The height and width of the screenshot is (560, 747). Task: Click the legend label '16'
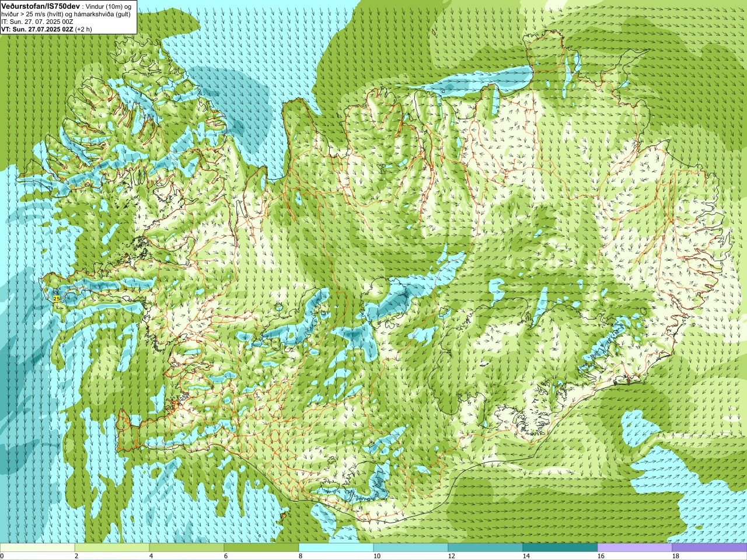[600, 556]
